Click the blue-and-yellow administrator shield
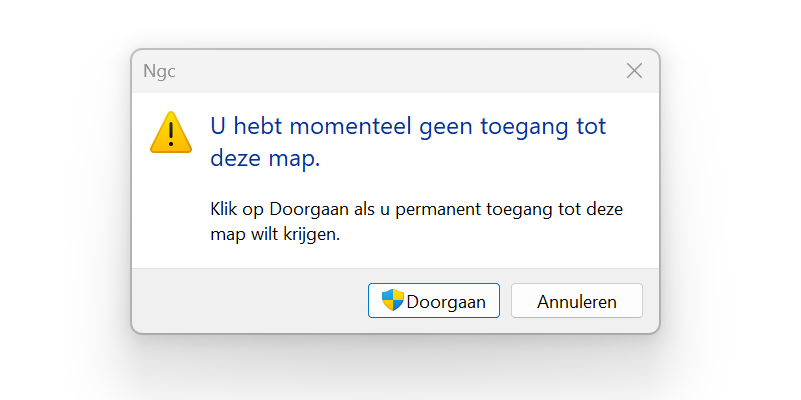Image resolution: width=801 pixels, height=400 pixels. 393,300
